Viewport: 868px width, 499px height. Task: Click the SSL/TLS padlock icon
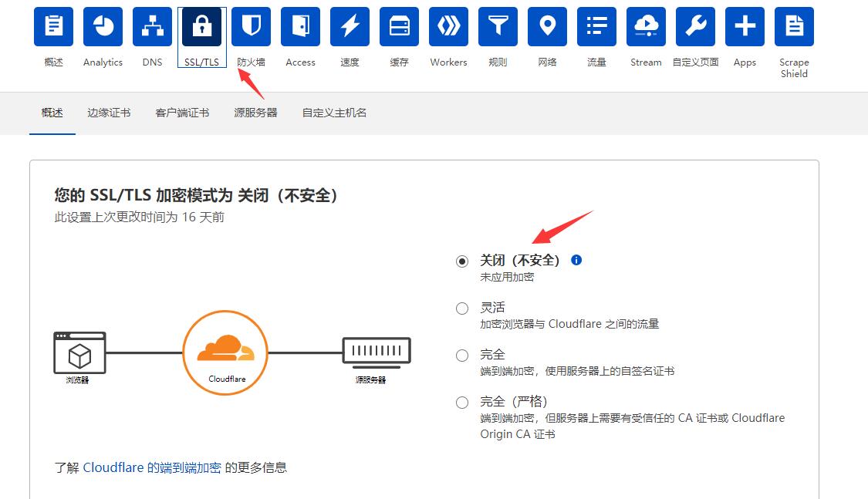click(x=201, y=27)
